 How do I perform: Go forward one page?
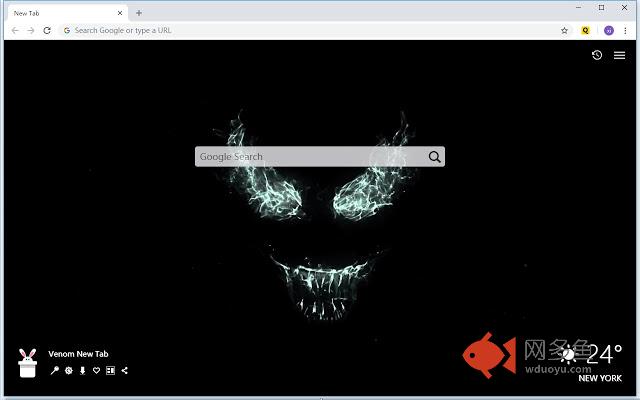point(31,31)
